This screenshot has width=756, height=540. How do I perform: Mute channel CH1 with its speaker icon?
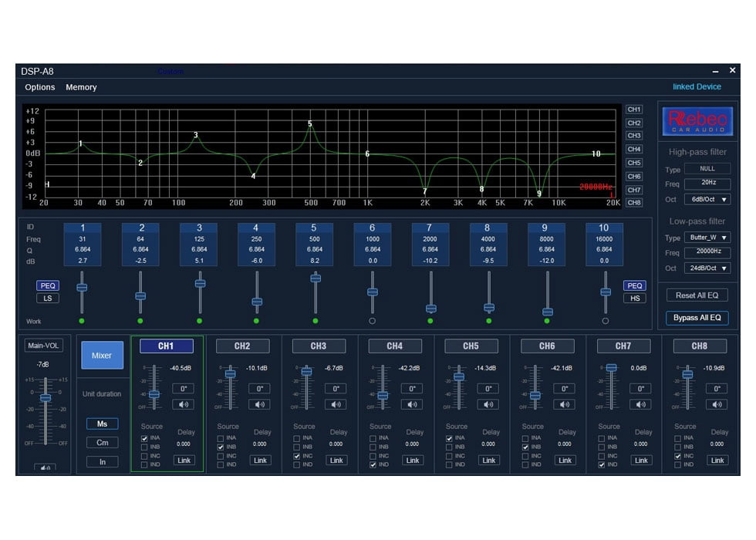point(184,404)
